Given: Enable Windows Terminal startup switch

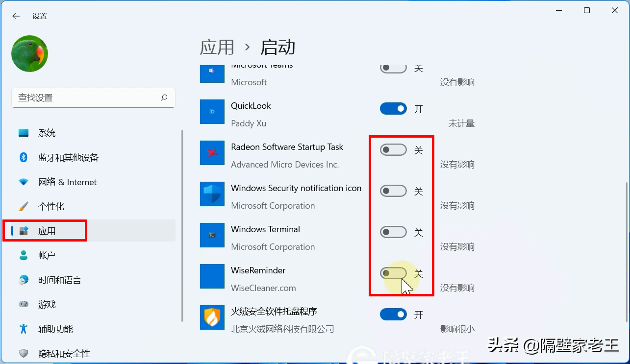Looking at the screenshot, I should [x=393, y=232].
